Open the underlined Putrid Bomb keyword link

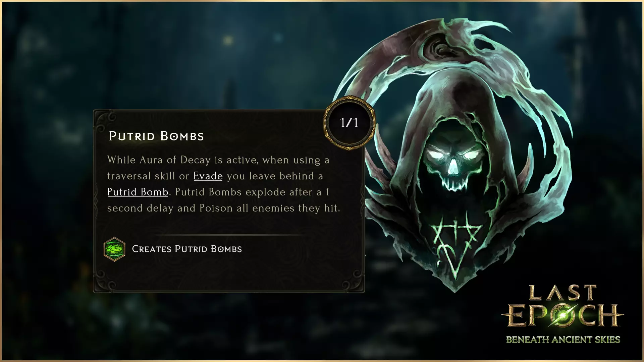[x=138, y=192]
